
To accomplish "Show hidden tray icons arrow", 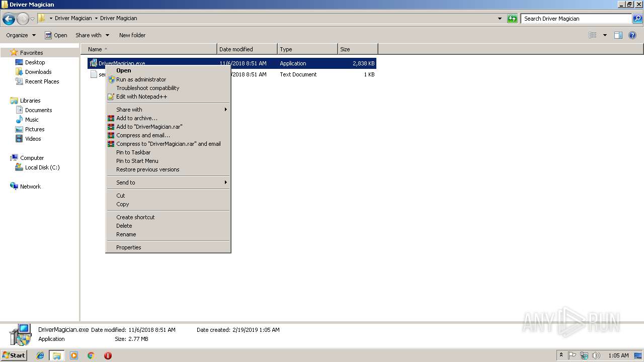I will (x=561, y=355).
